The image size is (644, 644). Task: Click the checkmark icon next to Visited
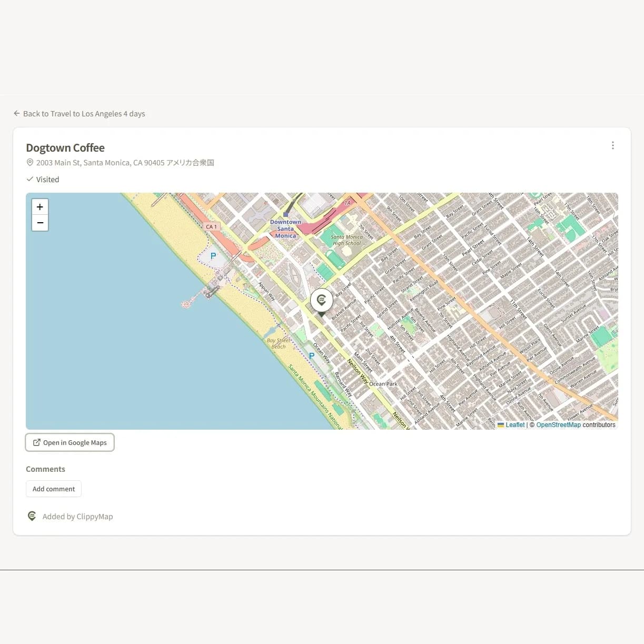30,179
